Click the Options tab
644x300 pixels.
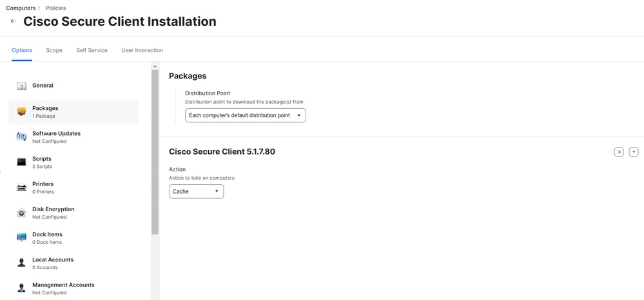click(22, 50)
